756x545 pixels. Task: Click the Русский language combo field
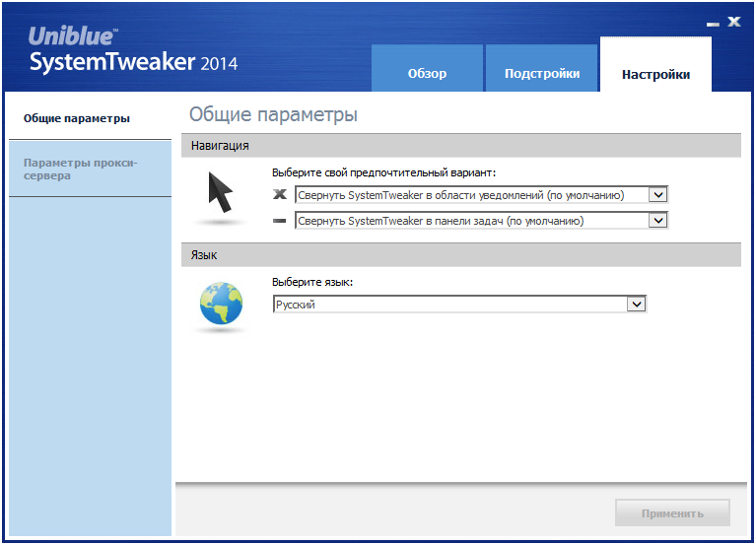coord(459,305)
